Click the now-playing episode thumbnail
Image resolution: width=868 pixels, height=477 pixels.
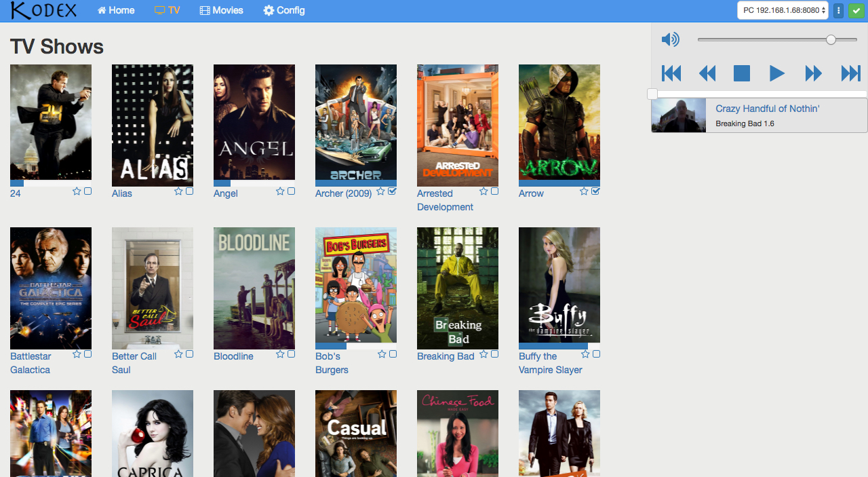tap(679, 115)
